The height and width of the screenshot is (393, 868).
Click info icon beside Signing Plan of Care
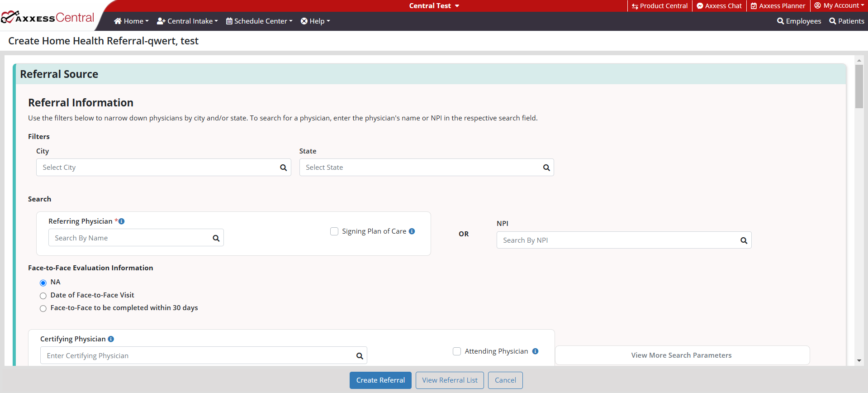tap(412, 231)
